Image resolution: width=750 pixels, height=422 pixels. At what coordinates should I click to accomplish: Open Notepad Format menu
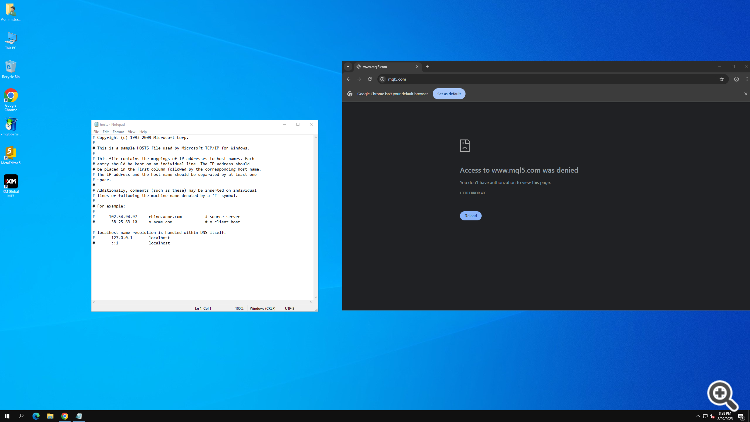click(118, 132)
